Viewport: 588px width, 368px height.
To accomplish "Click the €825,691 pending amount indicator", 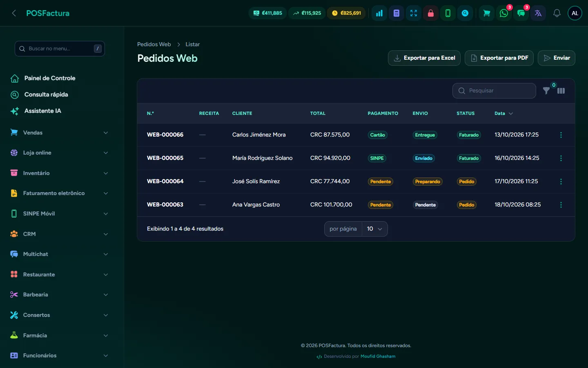I will pos(347,13).
